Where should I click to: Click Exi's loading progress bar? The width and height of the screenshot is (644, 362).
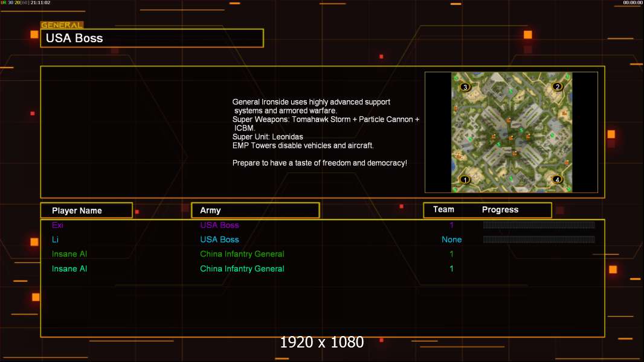pyautogui.click(x=539, y=224)
